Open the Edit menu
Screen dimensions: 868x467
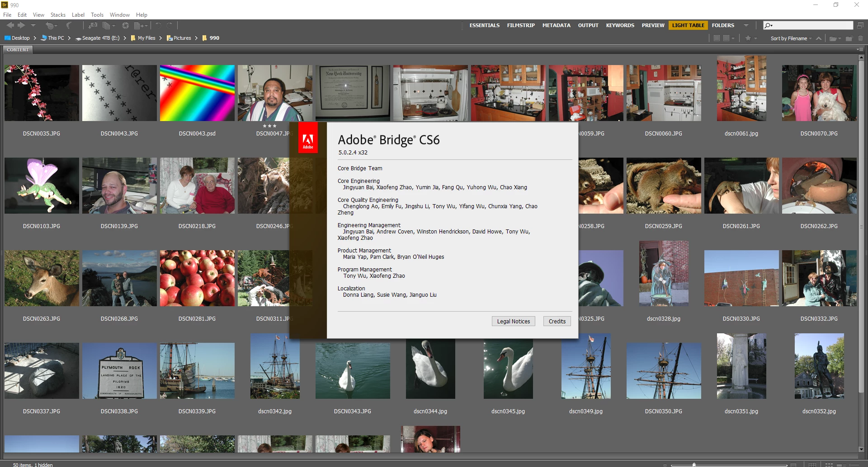click(22, 15)
